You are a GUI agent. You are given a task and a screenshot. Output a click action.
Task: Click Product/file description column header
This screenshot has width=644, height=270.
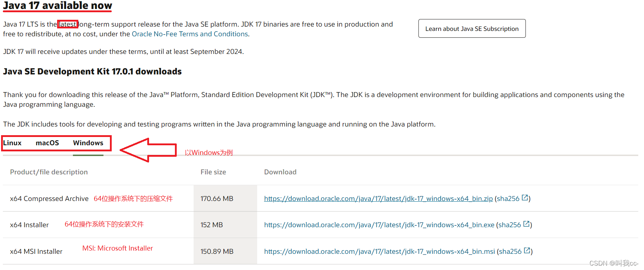[49, 172]
